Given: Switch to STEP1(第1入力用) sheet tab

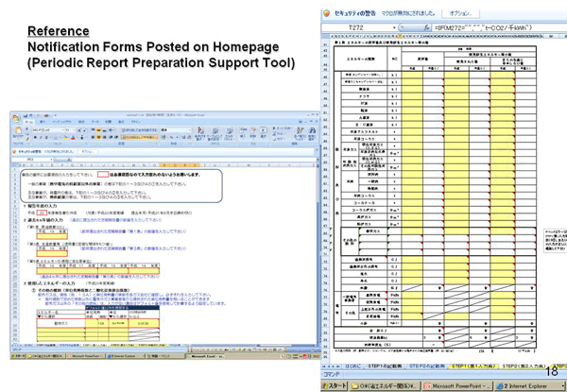Looking at the screenshot, I should tap(474, 366).
